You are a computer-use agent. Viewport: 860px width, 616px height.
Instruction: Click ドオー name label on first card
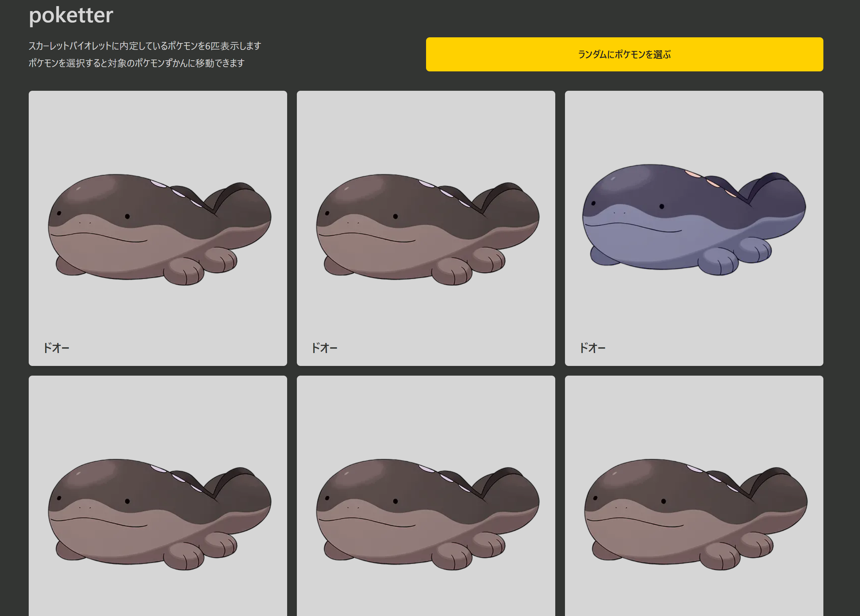click(56, 348)
